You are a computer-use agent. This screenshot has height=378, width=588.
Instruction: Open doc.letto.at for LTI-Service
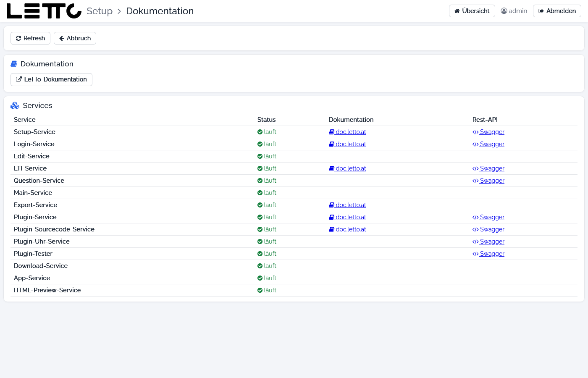point(347,168)
